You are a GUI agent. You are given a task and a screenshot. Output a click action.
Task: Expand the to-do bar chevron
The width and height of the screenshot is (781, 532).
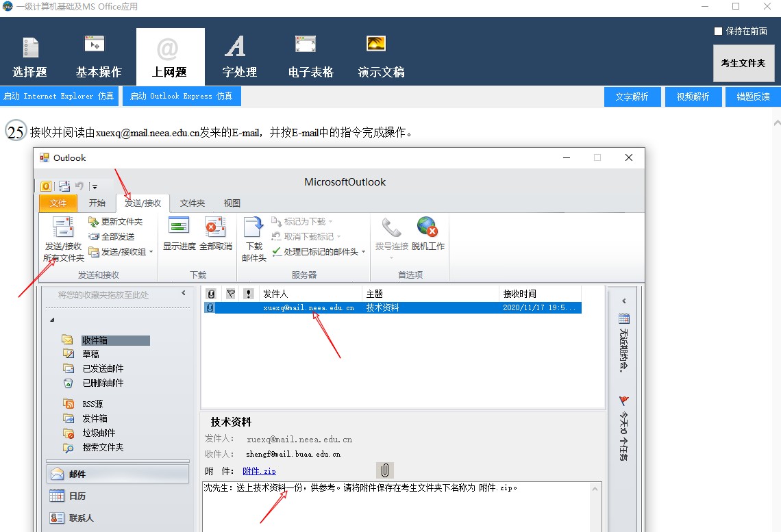tap(623, 301)
